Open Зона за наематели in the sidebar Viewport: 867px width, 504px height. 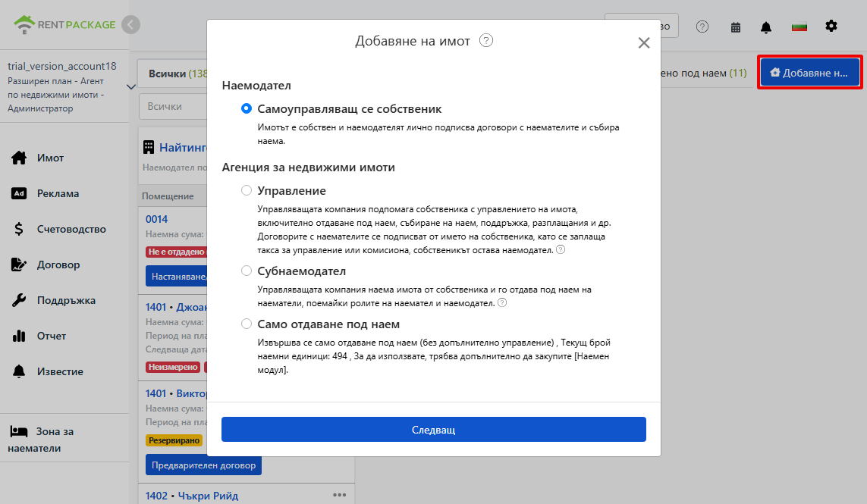(41, 440)
